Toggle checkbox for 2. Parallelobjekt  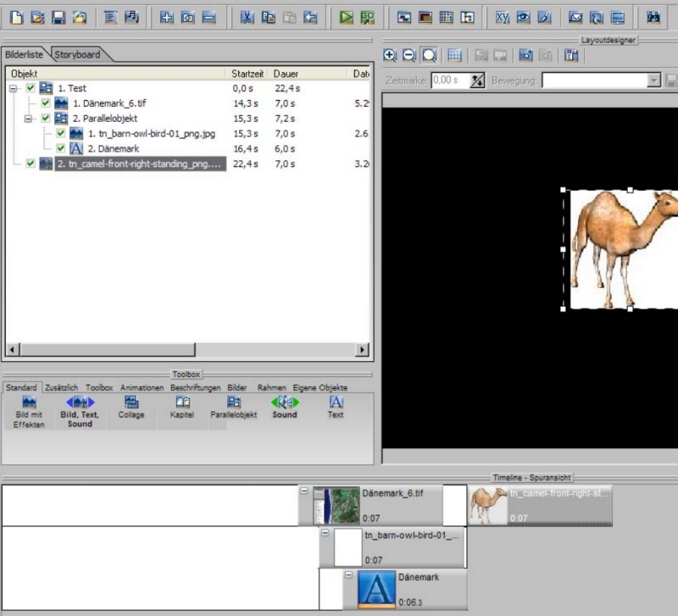click(x=46, y=119)
